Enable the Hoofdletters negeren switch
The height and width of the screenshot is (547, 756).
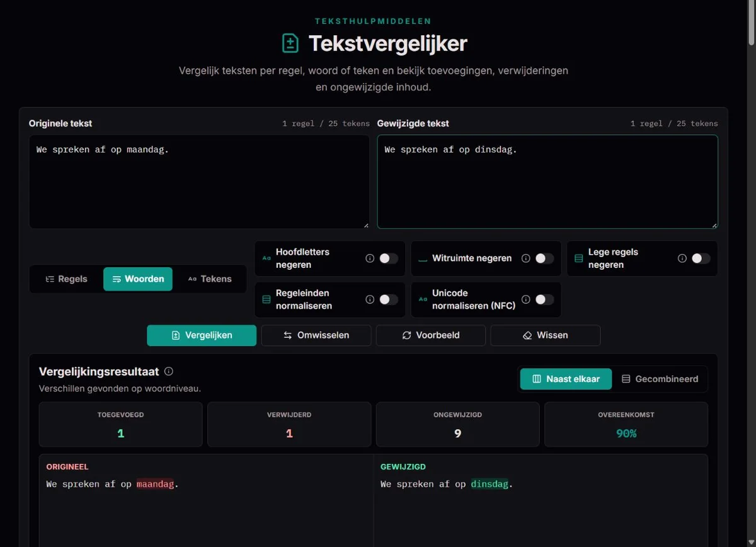click(x=389, y=258)
